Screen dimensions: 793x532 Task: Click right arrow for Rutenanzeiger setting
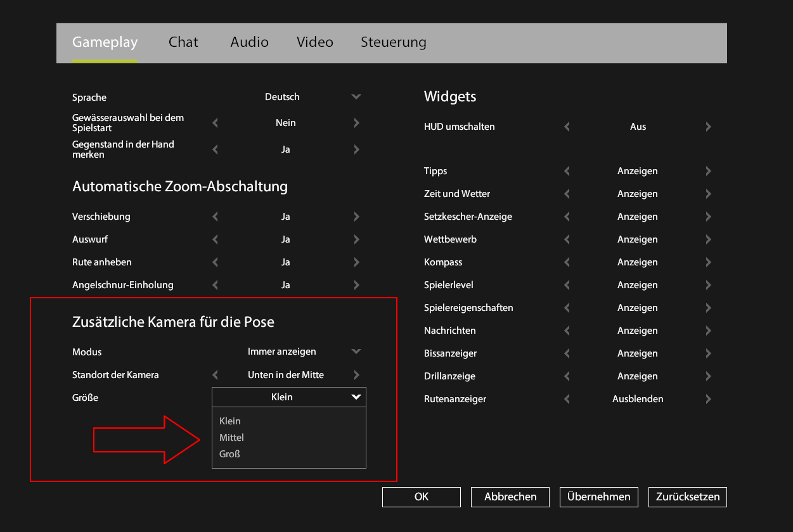pyautogui.click(x=708, y=399)
